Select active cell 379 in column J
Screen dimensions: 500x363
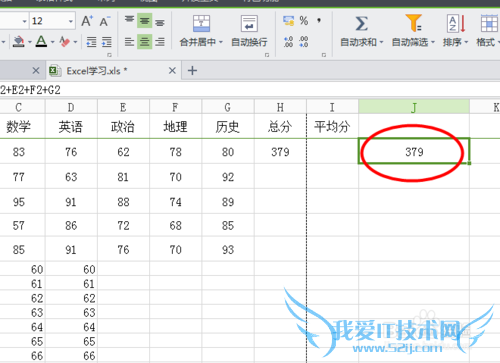click(x=414, y=151)
